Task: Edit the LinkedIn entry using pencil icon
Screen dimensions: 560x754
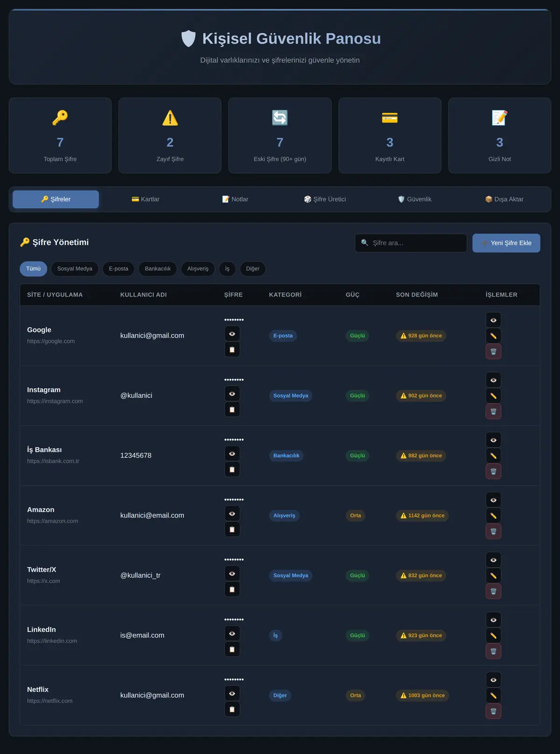Action: pyautogui.click(x=493, y=635)
